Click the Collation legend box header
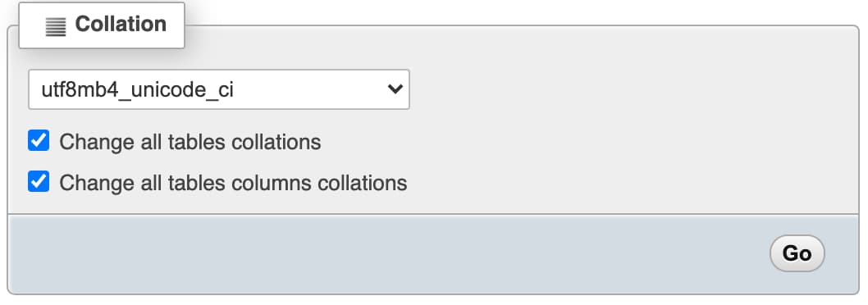Screen dimensions: 868x305 click(x=102, y=25)
